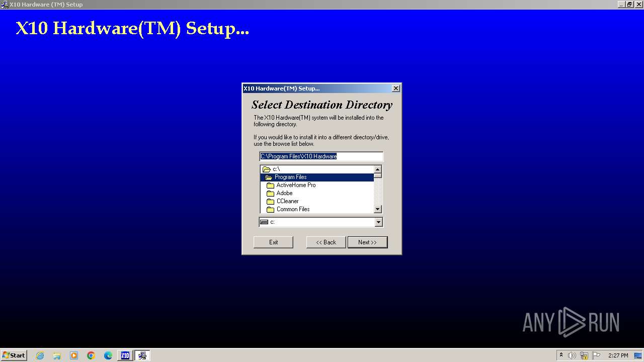Click the folder list scrollbar thumb
The image size is (644, 362).
coord(378,175)
